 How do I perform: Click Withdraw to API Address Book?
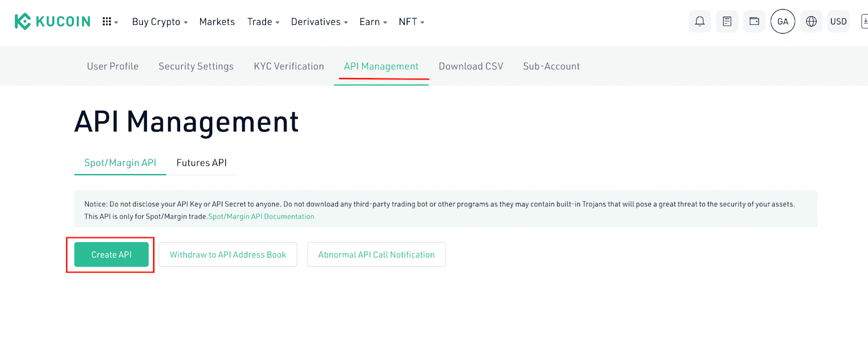228,254
